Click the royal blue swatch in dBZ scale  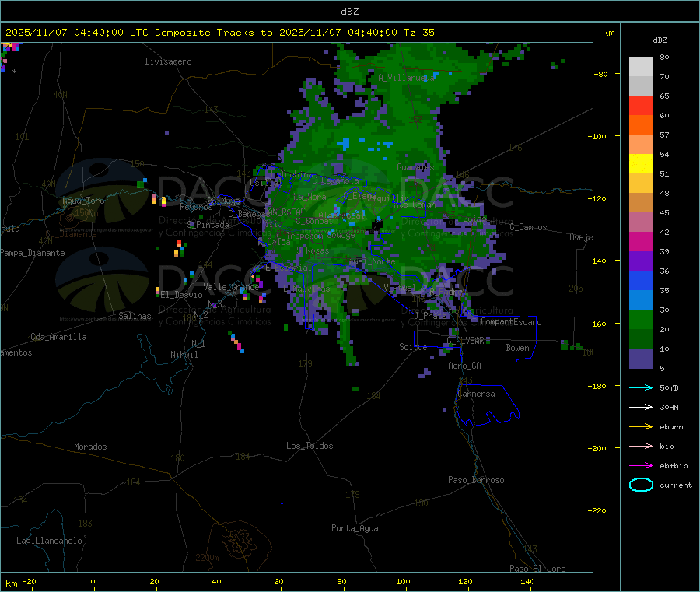(x=641, y=280)
